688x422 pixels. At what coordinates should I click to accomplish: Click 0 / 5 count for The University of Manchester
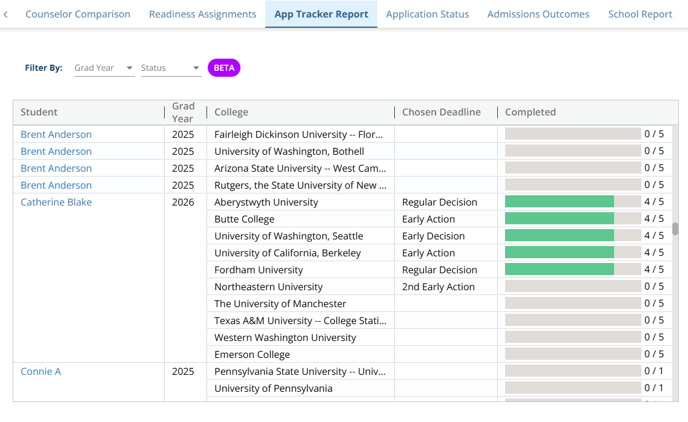click(x=654, y=303)
